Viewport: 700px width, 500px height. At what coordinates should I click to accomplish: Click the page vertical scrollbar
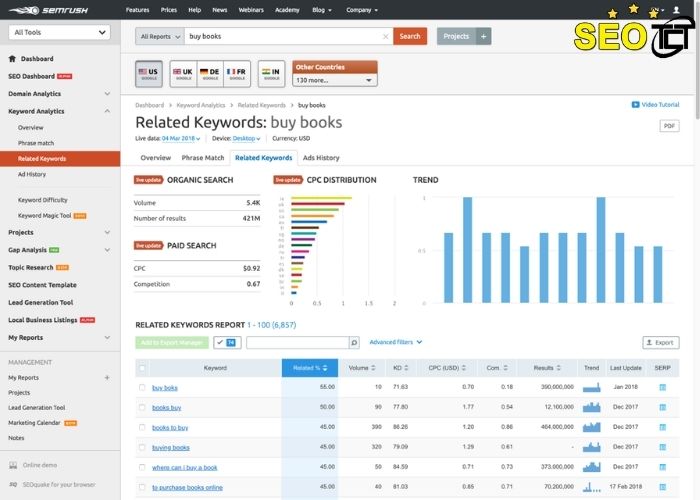click(x=697, y=62)
